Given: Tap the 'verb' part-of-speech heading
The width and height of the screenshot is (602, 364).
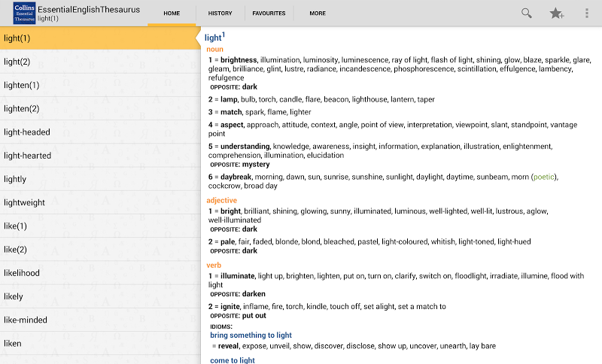Looking at the screenshot, I should tap(214, 265).
